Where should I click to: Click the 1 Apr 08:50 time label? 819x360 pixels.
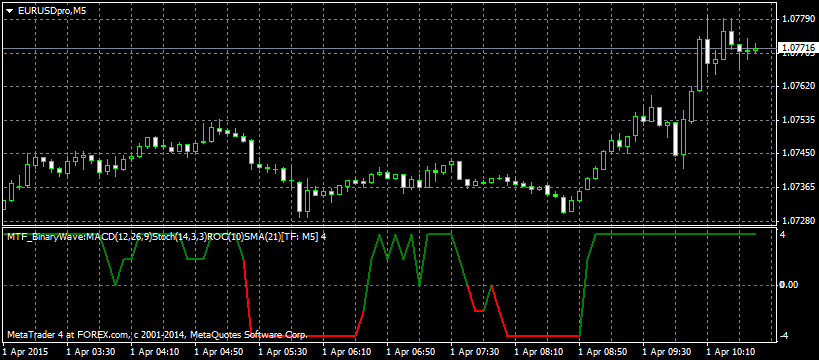coord(602,352)
